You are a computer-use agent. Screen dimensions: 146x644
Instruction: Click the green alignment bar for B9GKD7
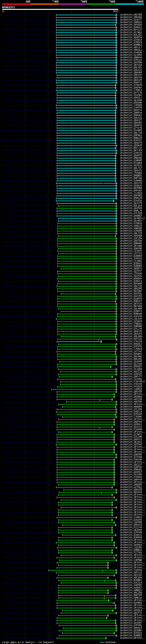click(x=85, y=367)
